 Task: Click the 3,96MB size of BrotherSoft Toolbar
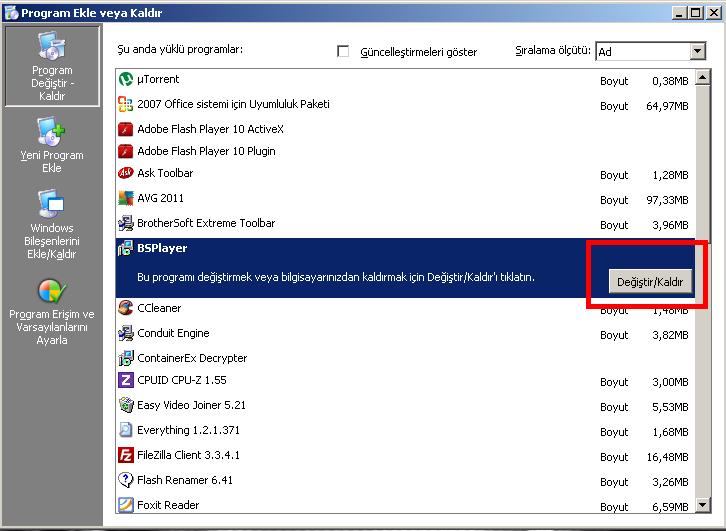(x=670, y=225)
